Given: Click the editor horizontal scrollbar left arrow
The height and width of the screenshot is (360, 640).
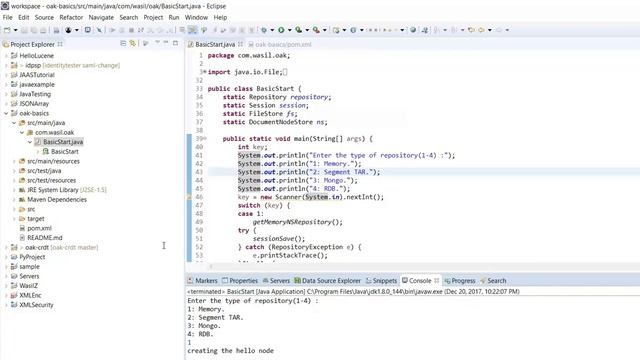Looking at the screenshot, I should coord(211,267).
